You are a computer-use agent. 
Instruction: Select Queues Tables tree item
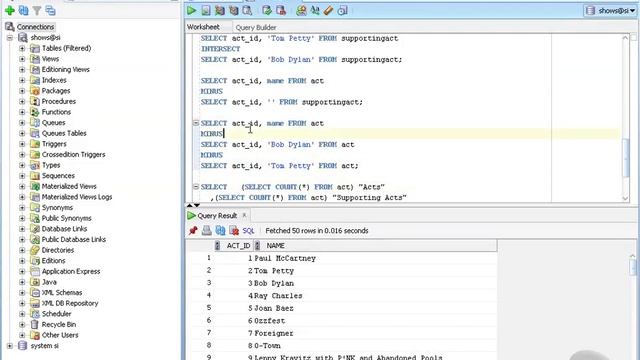click(x=64, y=133)
